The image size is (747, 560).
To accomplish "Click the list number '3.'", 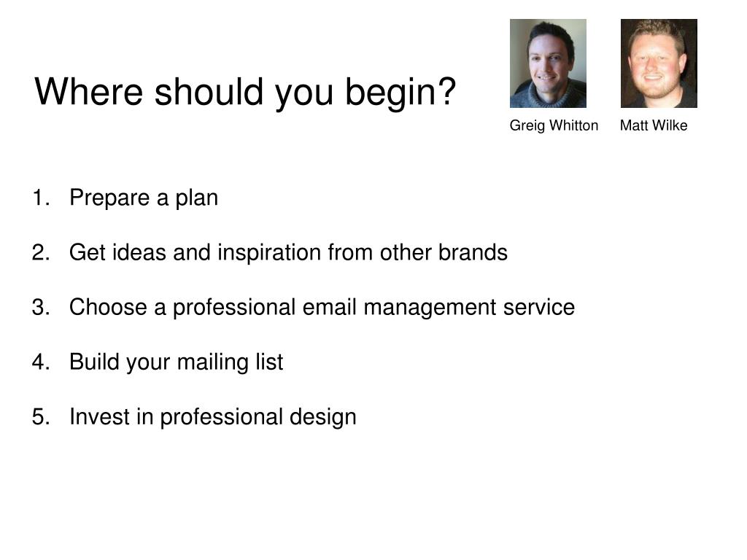I will (41, 307).
